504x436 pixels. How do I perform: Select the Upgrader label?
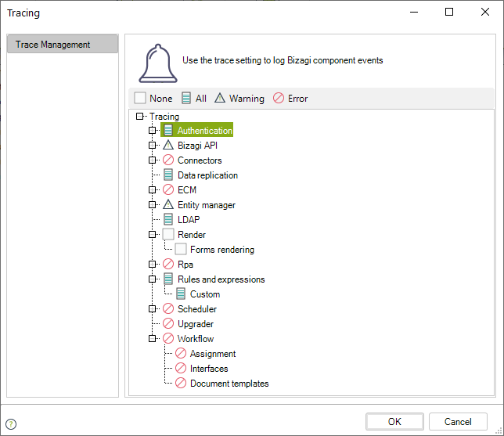pyautogui.click(x=196, y=324)
